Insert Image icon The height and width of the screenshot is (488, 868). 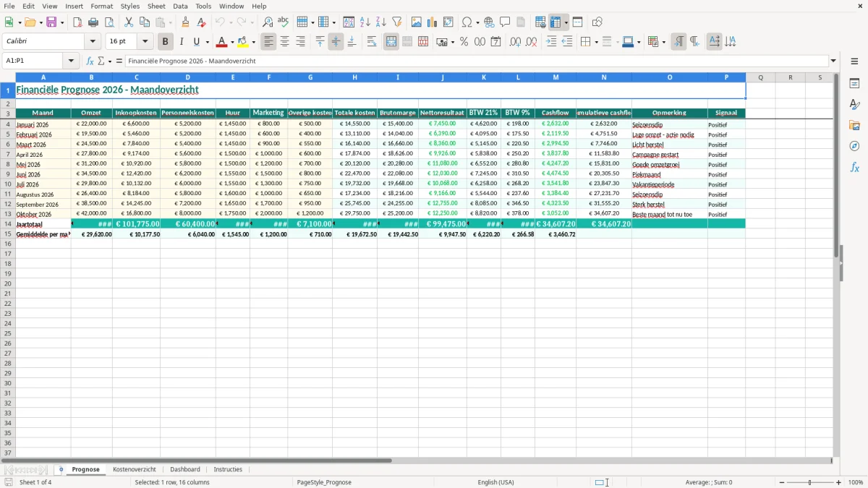point(416,22)
